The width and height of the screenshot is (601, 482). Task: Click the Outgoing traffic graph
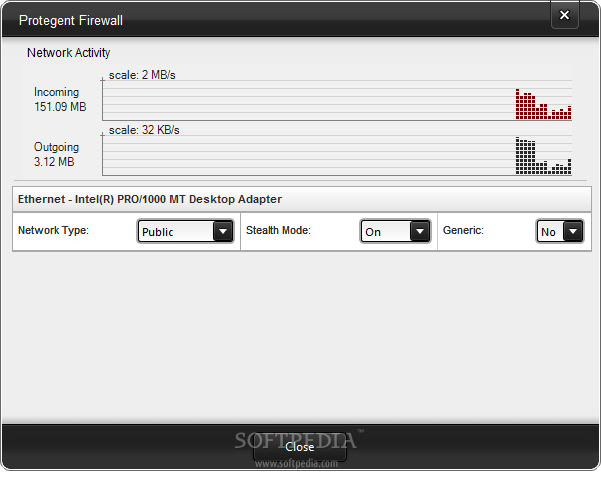(x=337, y=156)
